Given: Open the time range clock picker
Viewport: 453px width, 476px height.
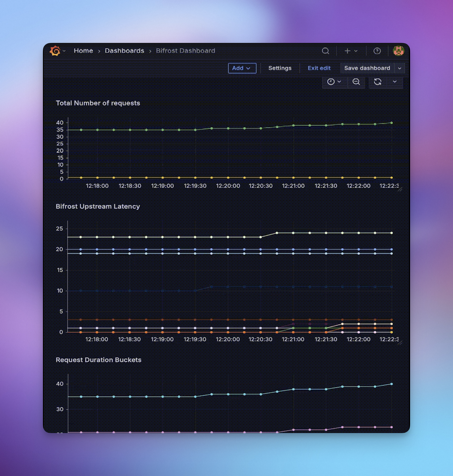Looking at the screenshot, I should click(x=334, y=82).
